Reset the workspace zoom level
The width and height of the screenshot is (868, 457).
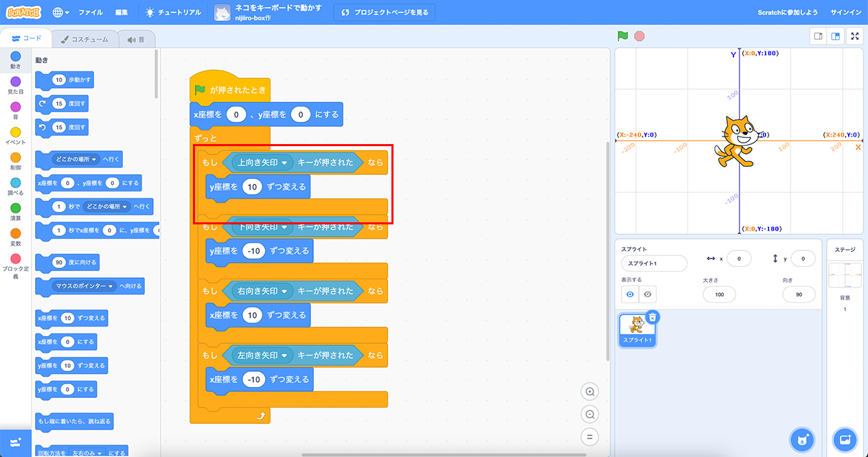coord(589,436)
